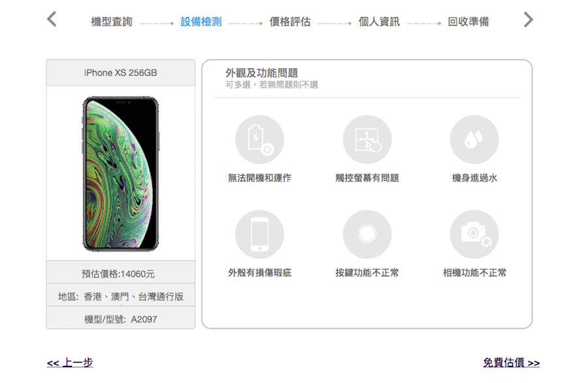588x383 pixels.
Task: Click the 相機功能不正常 label
Action: 474,273
